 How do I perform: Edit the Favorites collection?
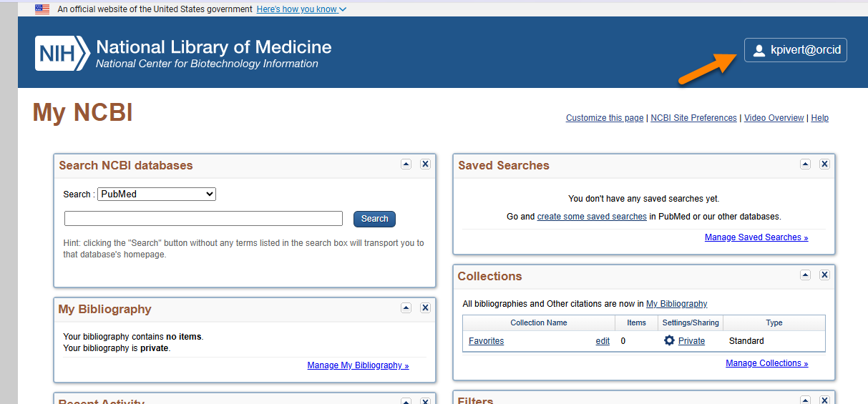(603, 341)
